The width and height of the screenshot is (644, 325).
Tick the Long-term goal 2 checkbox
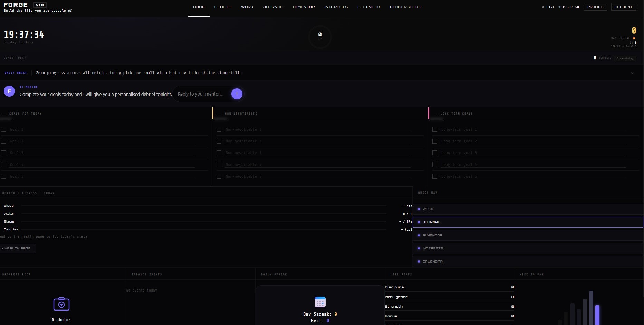[435, 141]
